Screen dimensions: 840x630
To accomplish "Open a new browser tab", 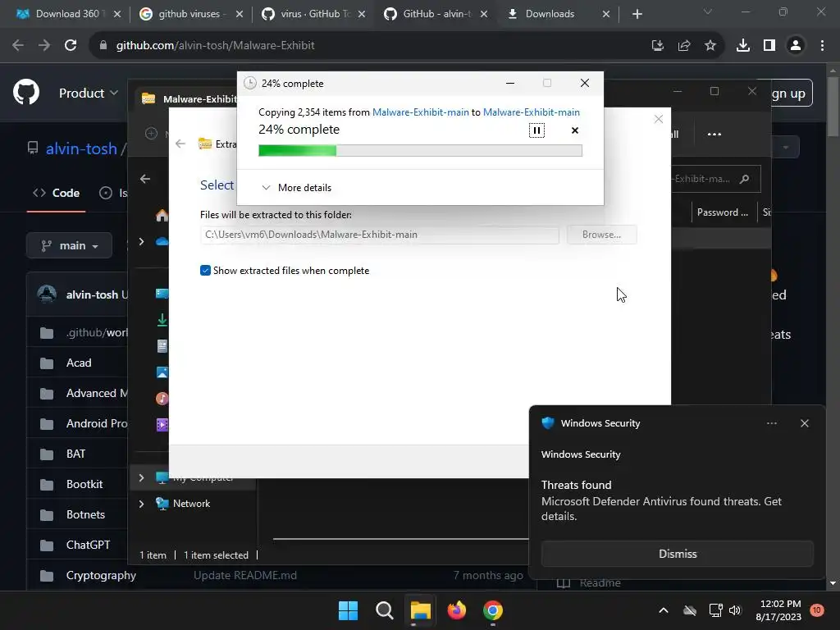I will point(637,14).
